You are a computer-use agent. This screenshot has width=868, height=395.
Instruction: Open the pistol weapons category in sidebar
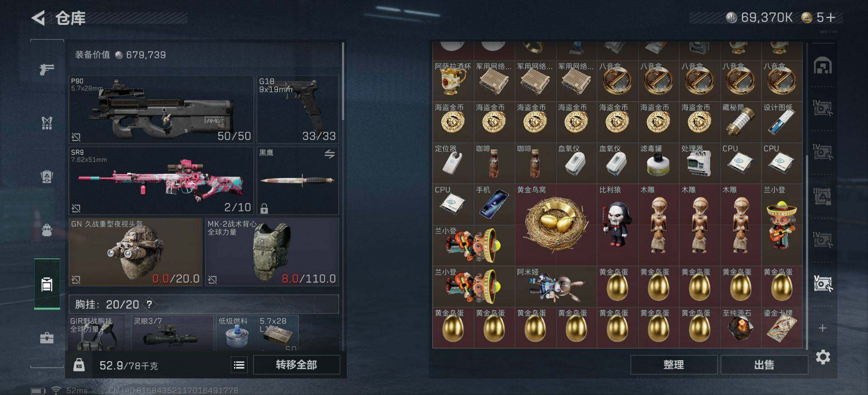point(47,69)
